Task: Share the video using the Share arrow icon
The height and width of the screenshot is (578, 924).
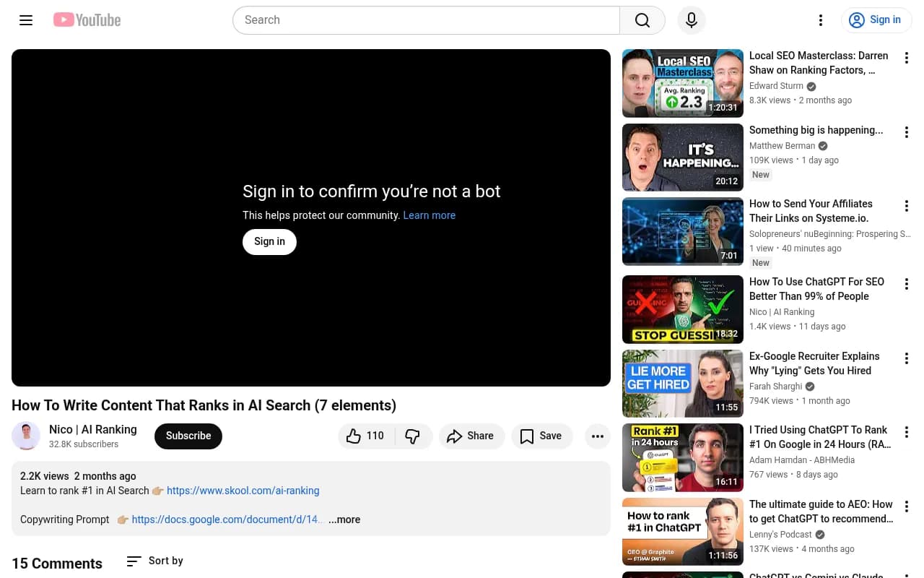Action: (x=471, y=436)
